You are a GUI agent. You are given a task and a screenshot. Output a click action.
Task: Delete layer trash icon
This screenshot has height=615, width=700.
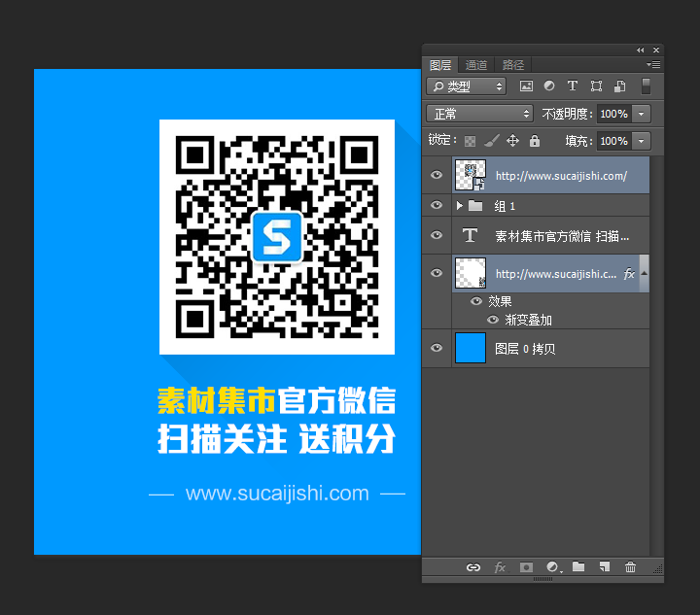click(x=630, y=566)
